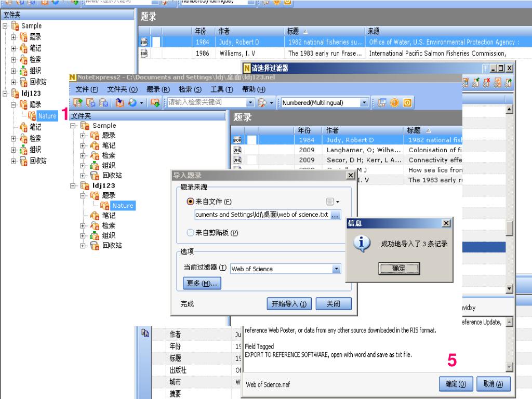Click the JNL icon of the Secor 2009 row
Image resolution: width=532 pixels, height=399 pixels.
click(x=237, y=160)
